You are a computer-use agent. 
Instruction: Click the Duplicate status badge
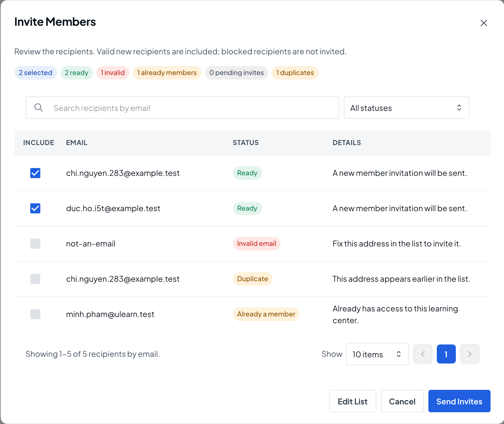click(253, 279)
